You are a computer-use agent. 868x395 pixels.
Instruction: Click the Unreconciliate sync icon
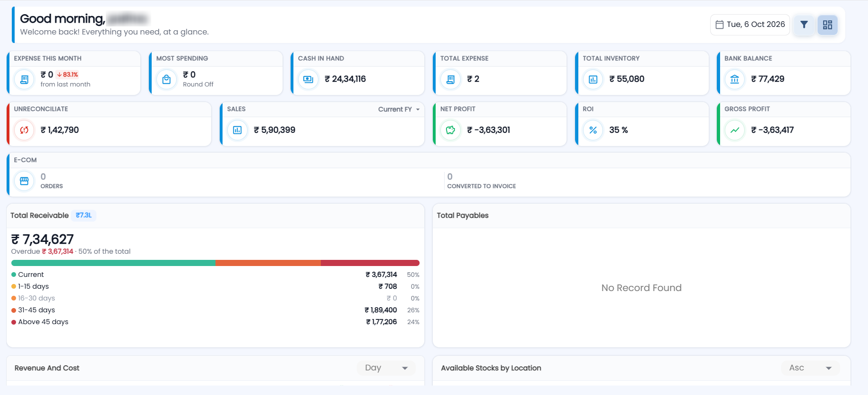tap(25, 130)
